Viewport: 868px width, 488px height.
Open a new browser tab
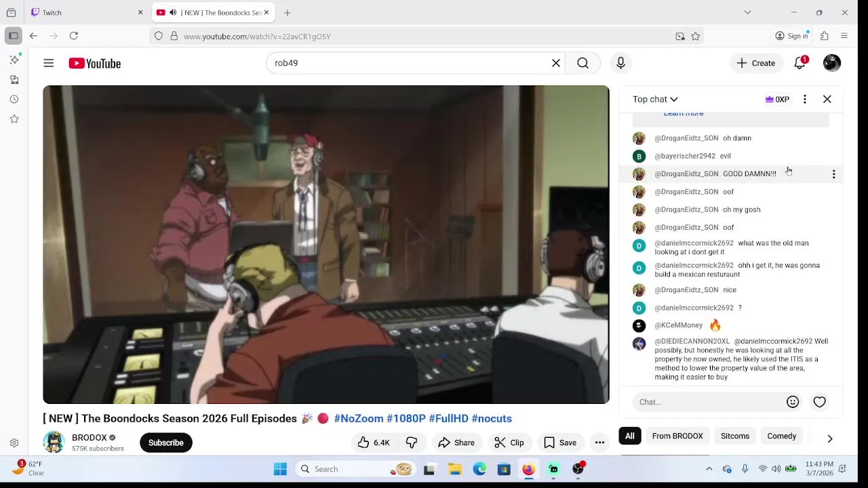click(288, 12)
